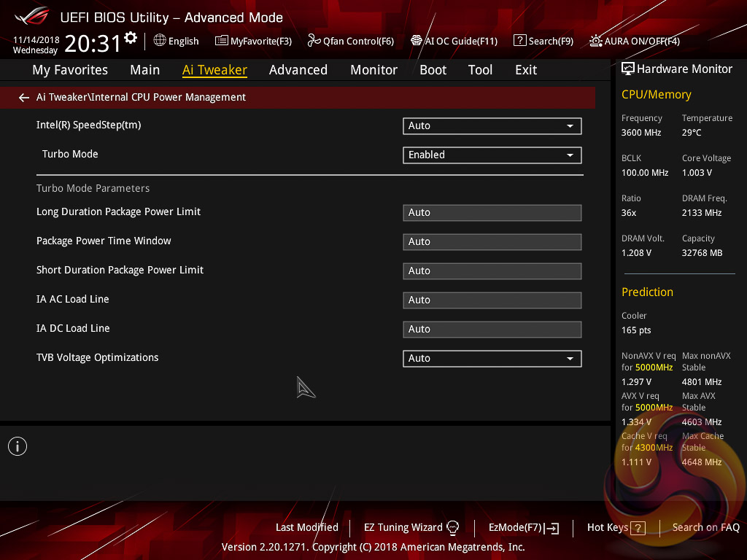Open EZ Tuning Wizard lightbulb
Image resolution: width=747 pixels, height=560 pixels.
[452, 527]
